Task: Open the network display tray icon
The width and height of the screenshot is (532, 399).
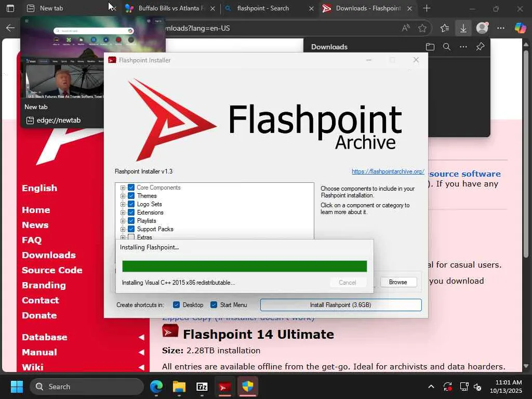Action: (x=464, y=387)
